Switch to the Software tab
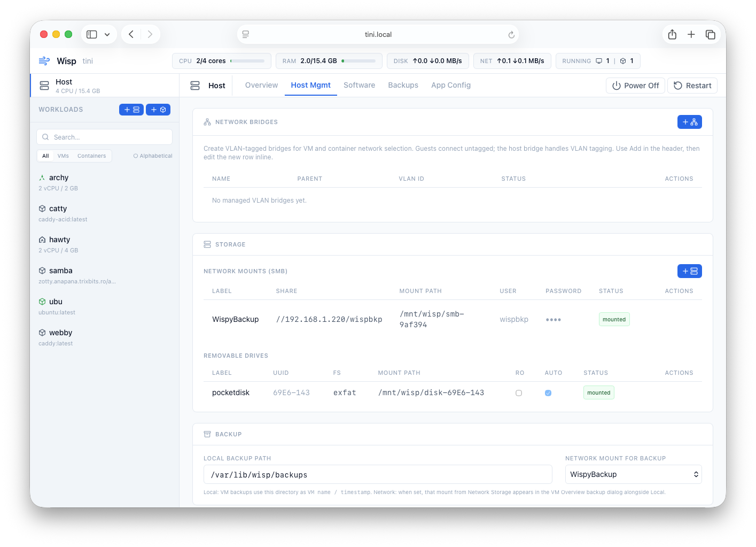 point(359,85)
